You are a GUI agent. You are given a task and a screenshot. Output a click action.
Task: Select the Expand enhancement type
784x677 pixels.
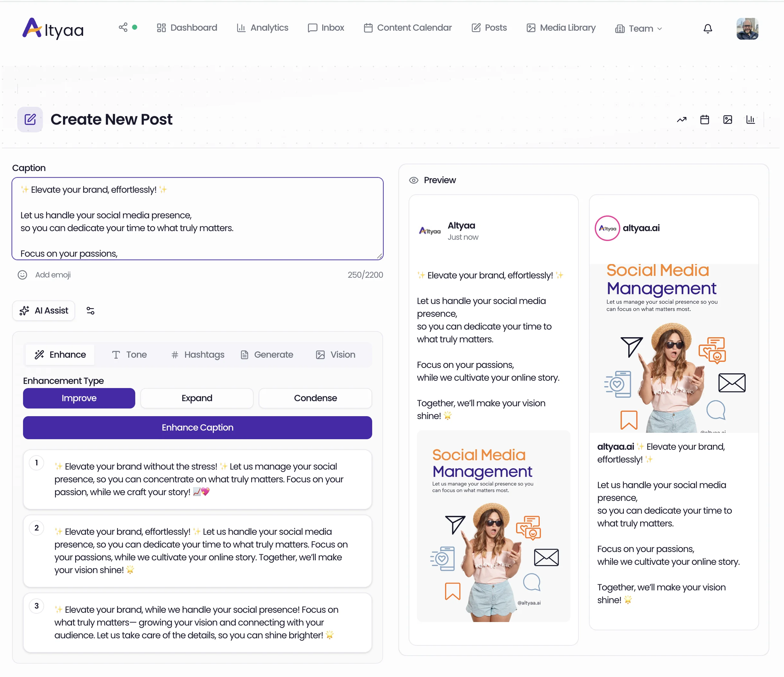(x=197, y=398)
